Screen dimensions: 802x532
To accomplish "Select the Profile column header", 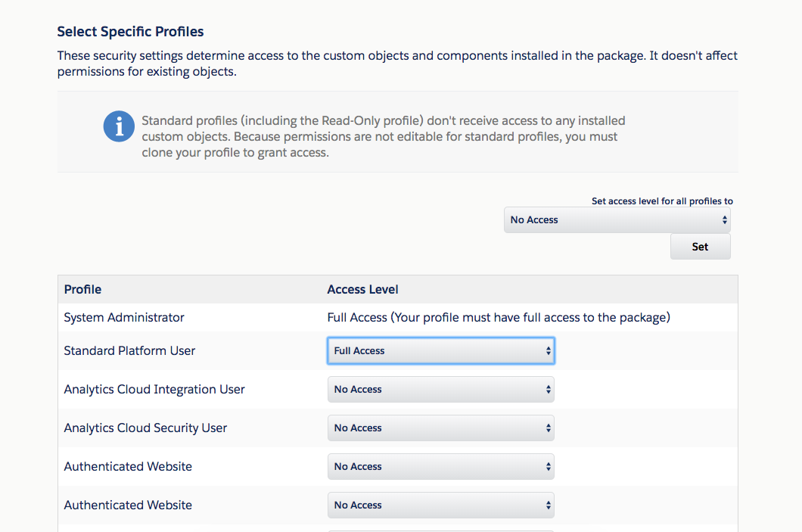I will coord(82,290).
